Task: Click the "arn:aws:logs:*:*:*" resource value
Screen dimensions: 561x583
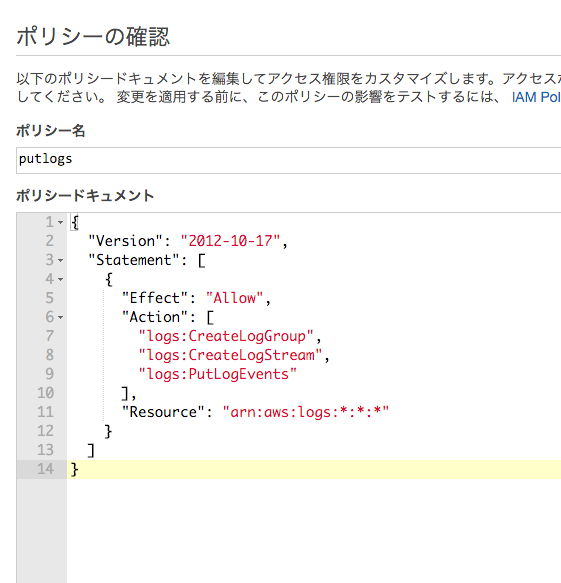Action: 306,412
